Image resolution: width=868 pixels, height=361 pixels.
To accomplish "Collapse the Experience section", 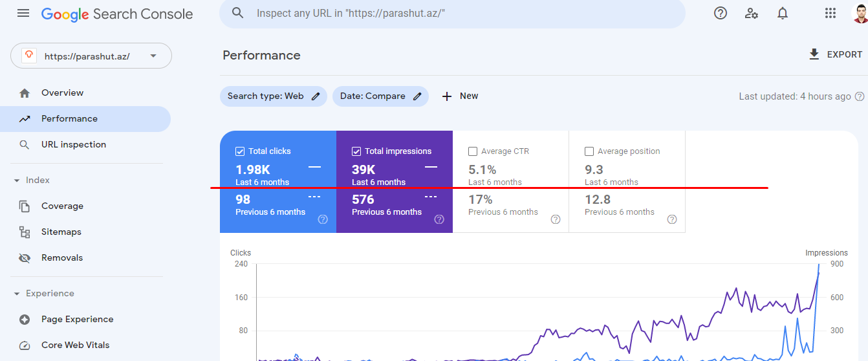I will [17, 294].
